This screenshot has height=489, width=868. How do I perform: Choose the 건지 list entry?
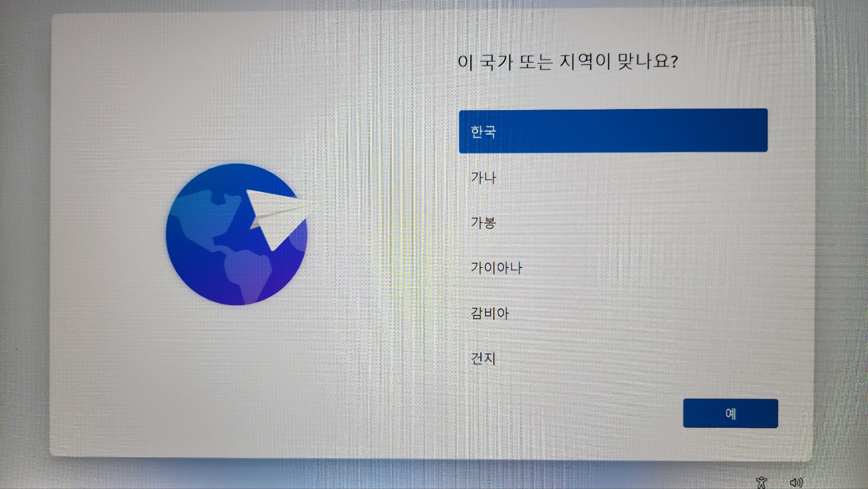click(613, 358)
